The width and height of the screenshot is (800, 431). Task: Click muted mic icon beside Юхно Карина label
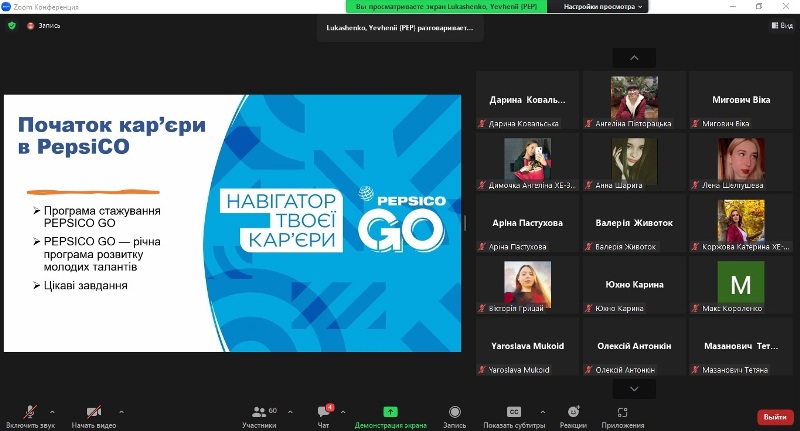pyautogui.click(x=588, y=309)
